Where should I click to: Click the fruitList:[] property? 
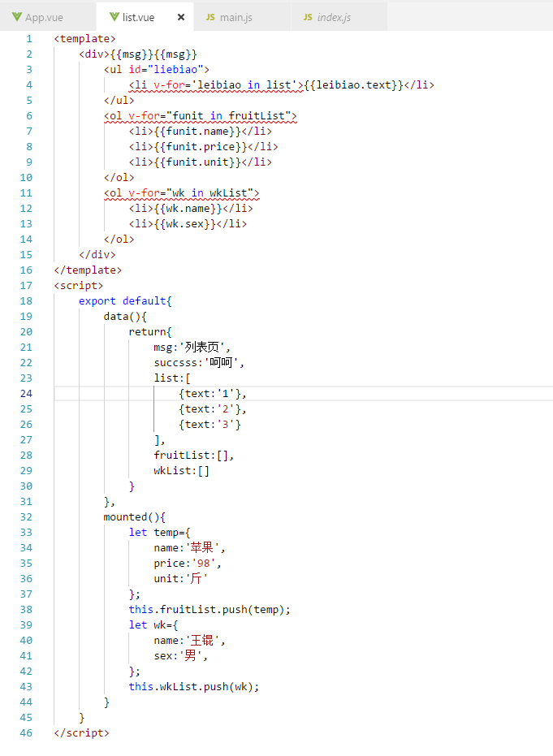tap(194, 455)
